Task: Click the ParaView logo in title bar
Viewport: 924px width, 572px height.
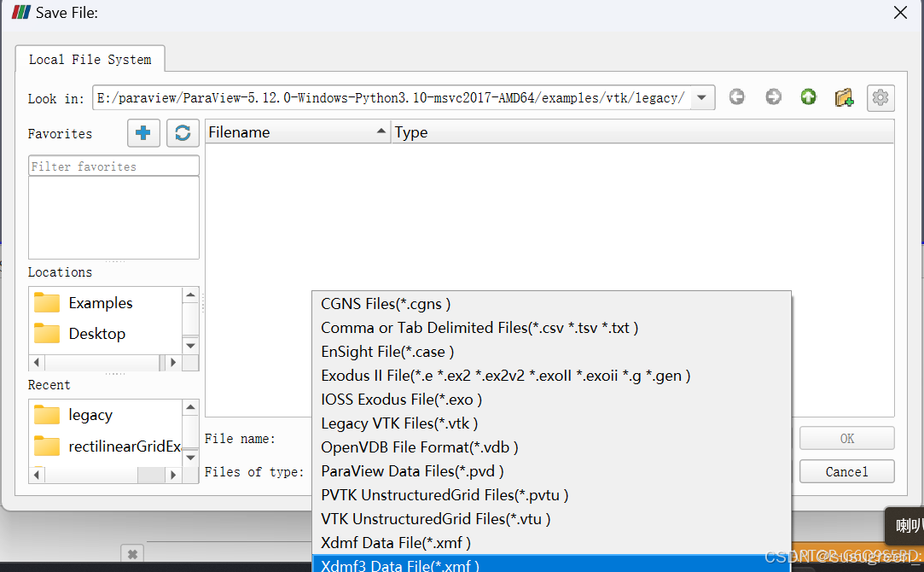Action: [x=21, y=13]
